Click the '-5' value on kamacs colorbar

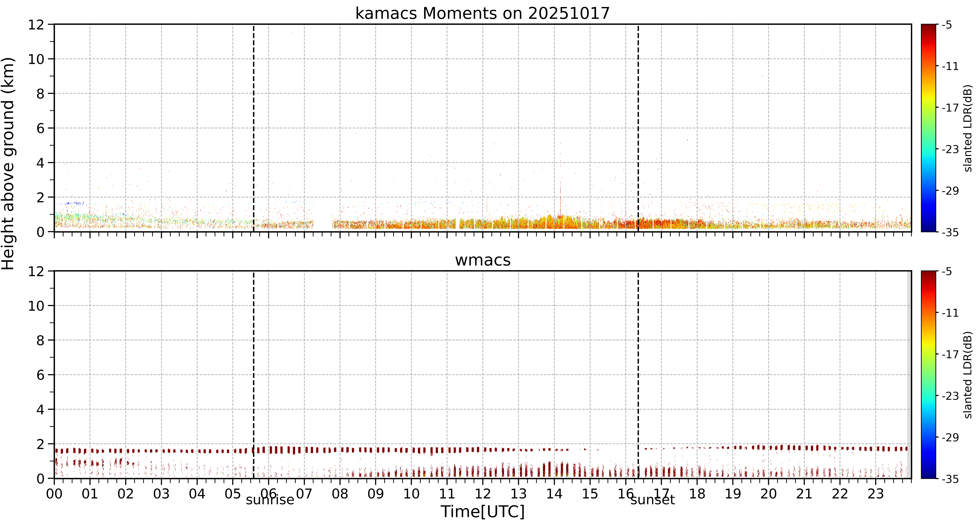click(947, 25)
